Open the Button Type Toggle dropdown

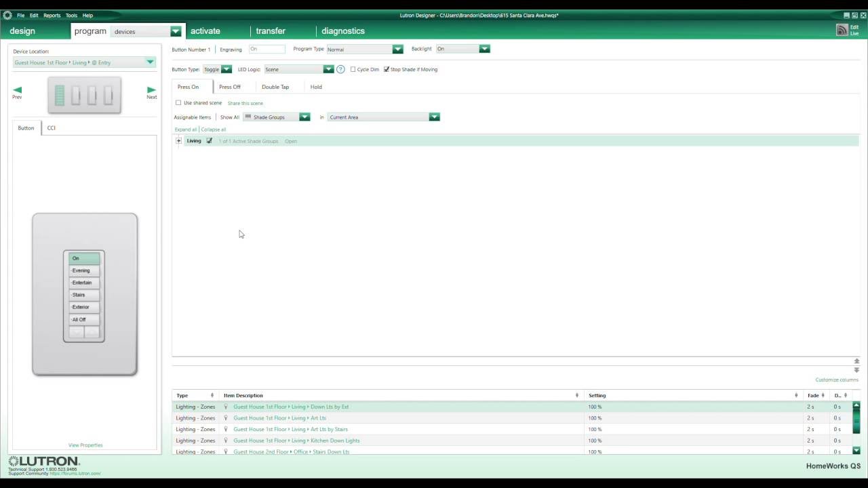point(226,69)
